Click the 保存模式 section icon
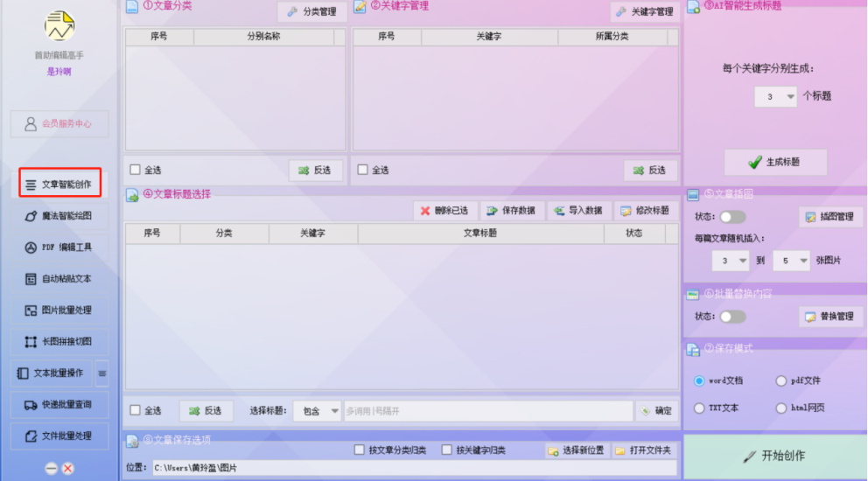The width and height of the screenshot is (868, 481). 693,349
